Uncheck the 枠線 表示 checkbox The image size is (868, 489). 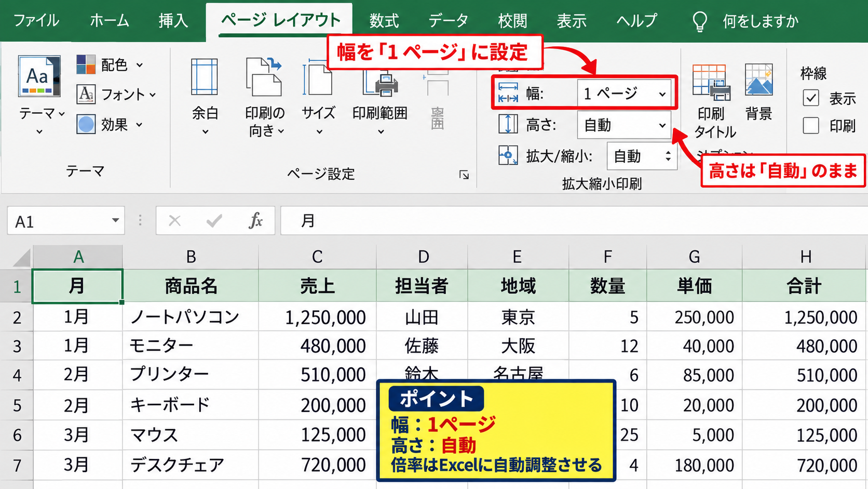click(811, 98)
